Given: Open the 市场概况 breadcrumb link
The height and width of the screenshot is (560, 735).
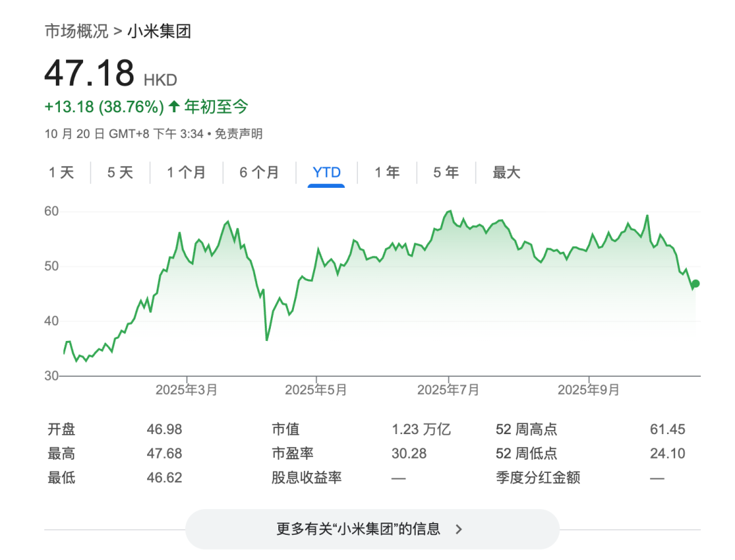Looking at the screenshot, I should click(76, 31).
